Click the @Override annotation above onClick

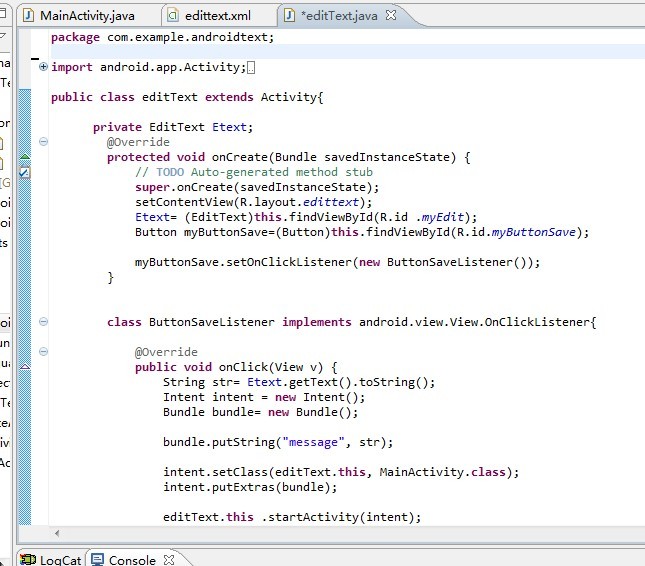(x=166, y=352)
